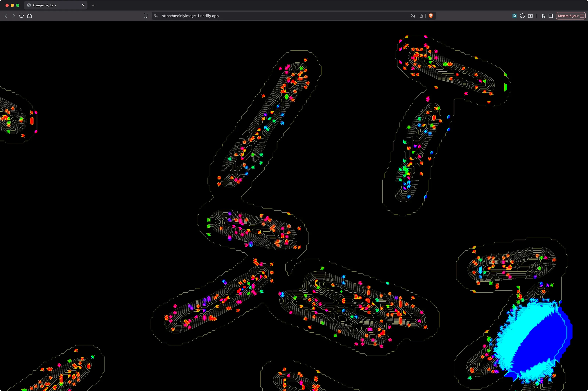The image size is (588, 391).
Task: Reload the current page
Action: pyautogui.click(x=21, y=16)
